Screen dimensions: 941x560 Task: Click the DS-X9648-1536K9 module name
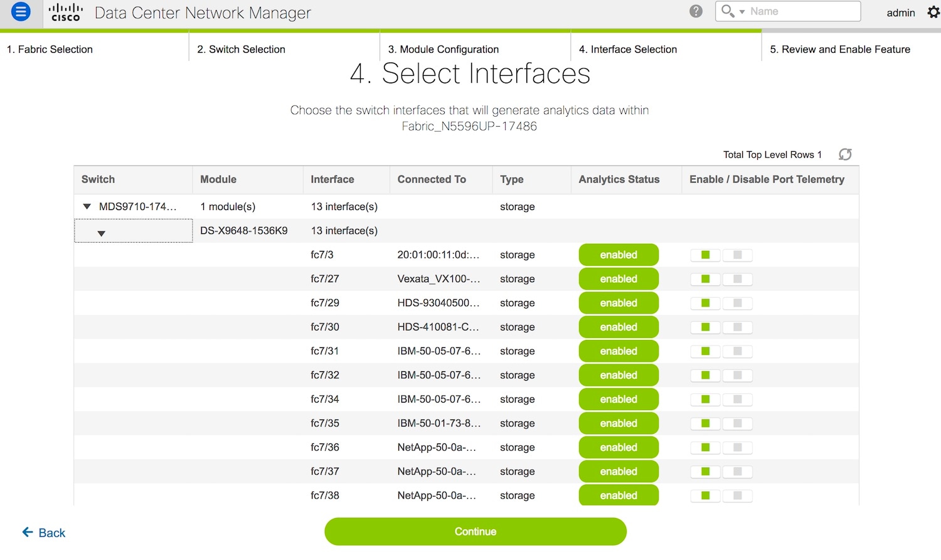pos(244,231)
